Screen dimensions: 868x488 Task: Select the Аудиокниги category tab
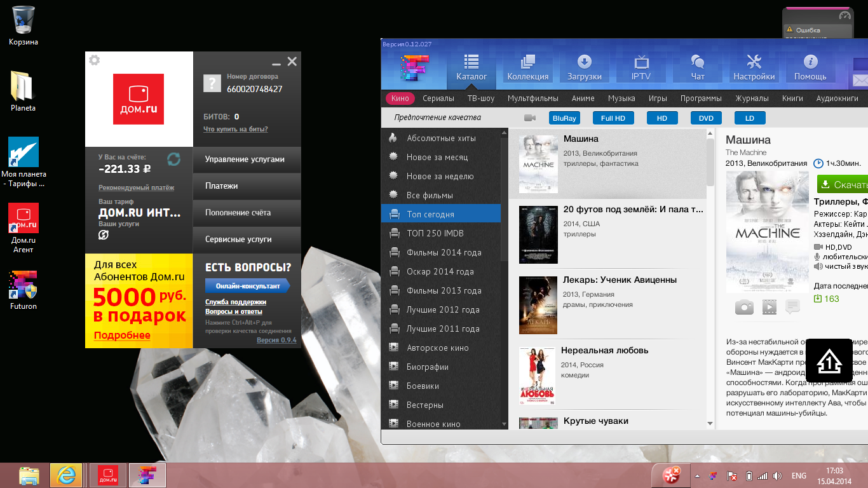click(837, 98)
